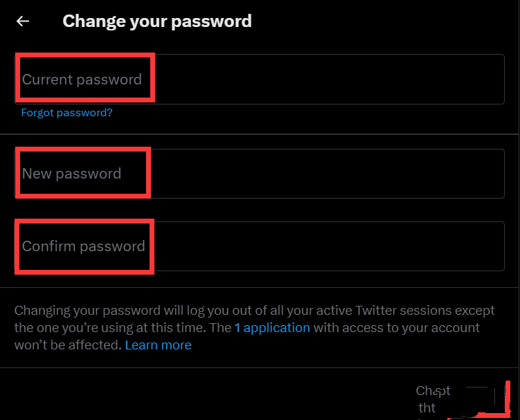Click the Change your password heading
Image resolution: width=520 pixels, height=420 pixels.
(157, 21)
